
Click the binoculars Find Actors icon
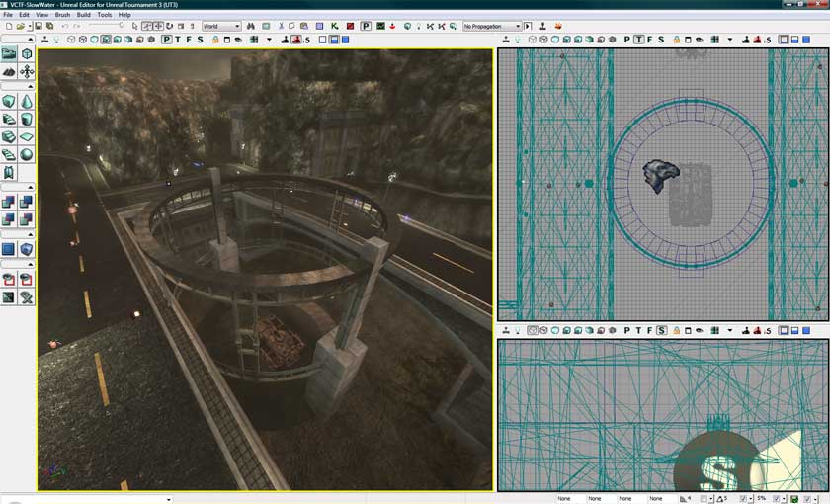(x=251, y=26)
